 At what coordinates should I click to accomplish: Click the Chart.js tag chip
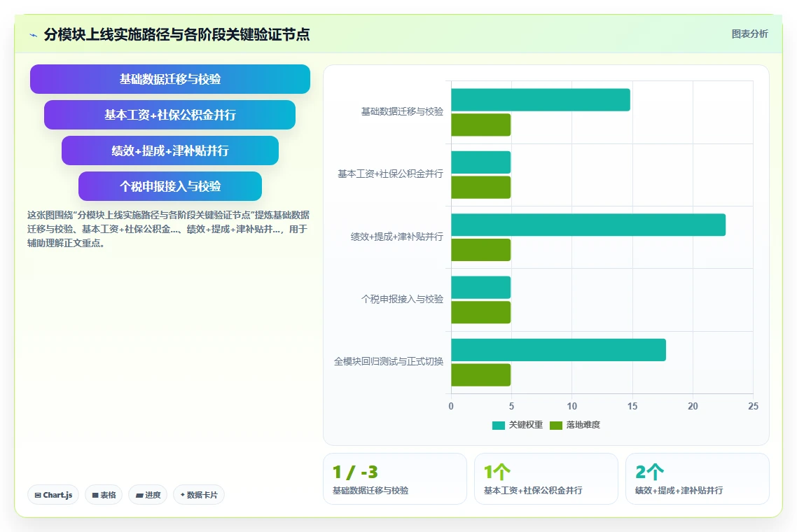[53, 495]
